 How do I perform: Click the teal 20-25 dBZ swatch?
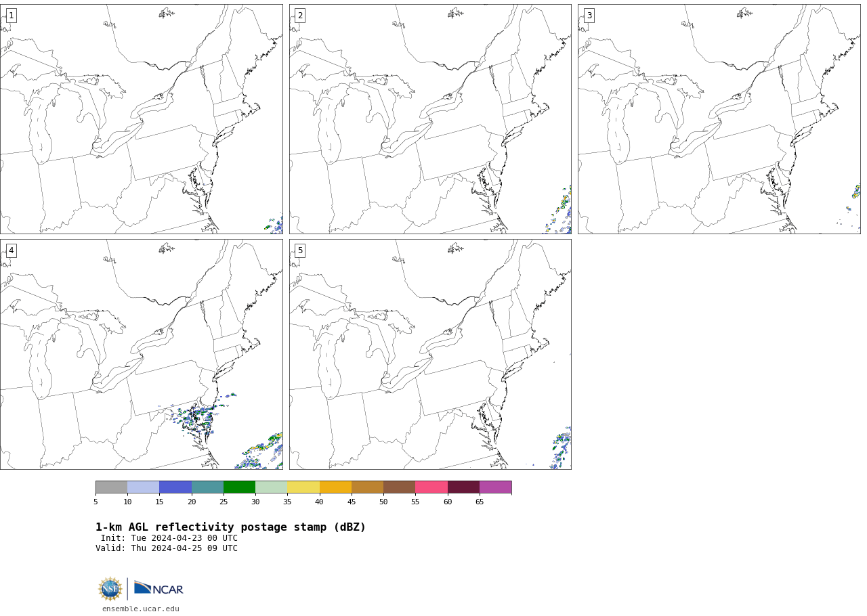tap(207, 487)
